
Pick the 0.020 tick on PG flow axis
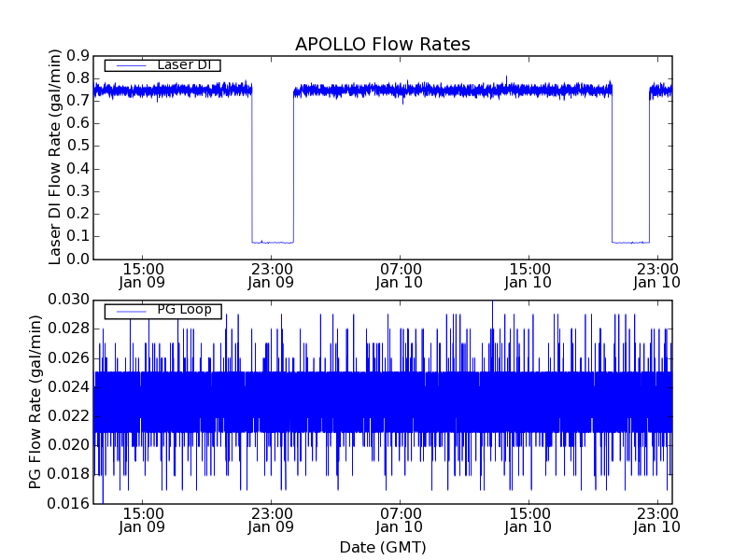(68, 445)
